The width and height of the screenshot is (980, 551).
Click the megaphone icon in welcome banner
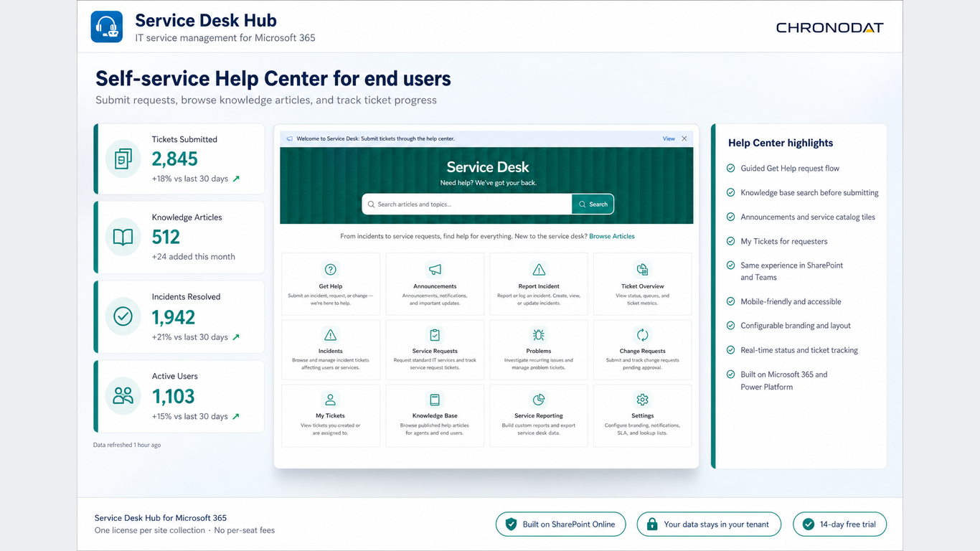click(x=289, y=138)
